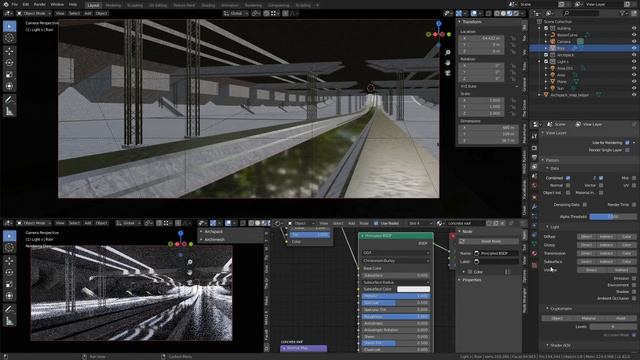
Task: Open the Output properties tab icon
Action: (x=534, y=157)
